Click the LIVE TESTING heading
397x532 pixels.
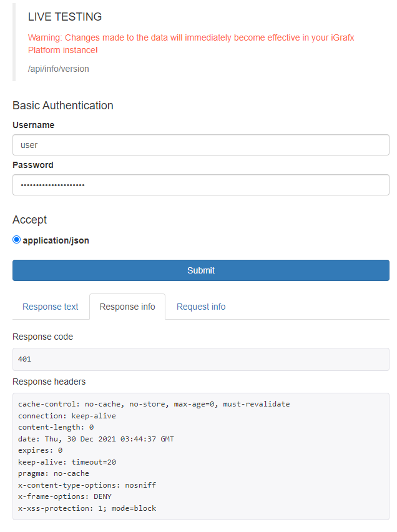coord(65,17)
